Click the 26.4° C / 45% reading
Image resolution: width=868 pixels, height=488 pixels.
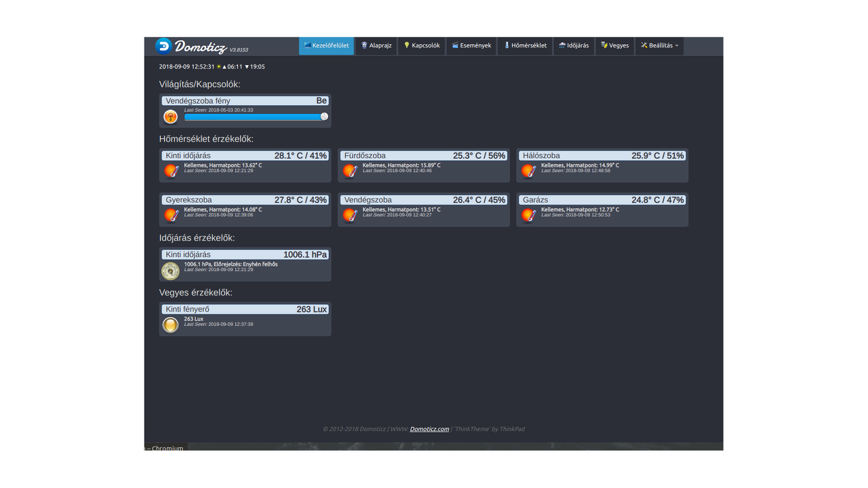click(x=479, y=200)
